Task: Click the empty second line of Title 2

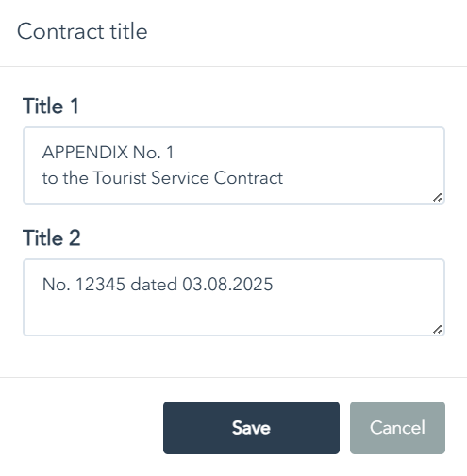Action: pyautogui.click(x=234, y=310)
